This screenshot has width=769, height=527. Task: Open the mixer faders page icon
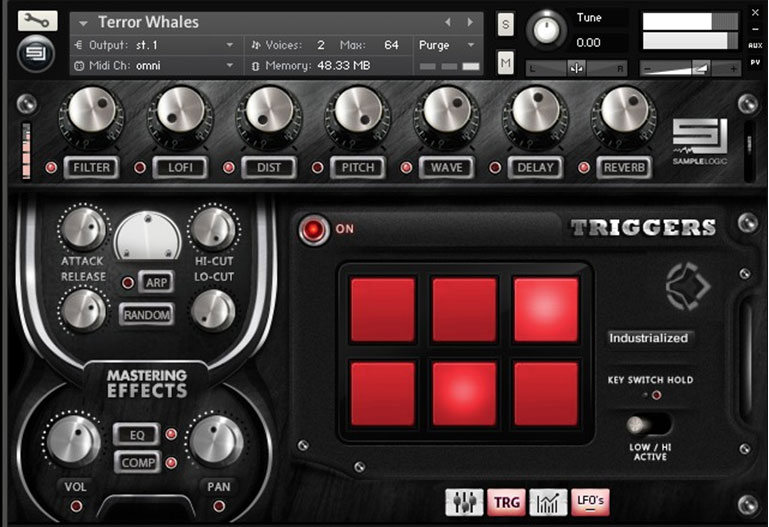464,502
